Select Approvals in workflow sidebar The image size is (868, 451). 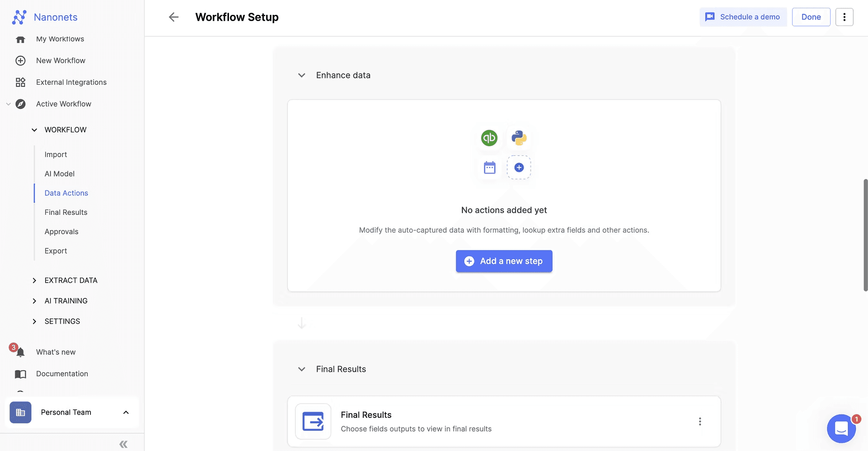[x=61, y=232]
